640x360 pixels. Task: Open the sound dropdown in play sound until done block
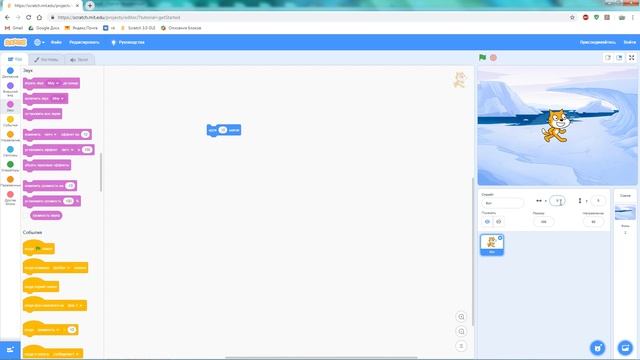click(53, 83)
